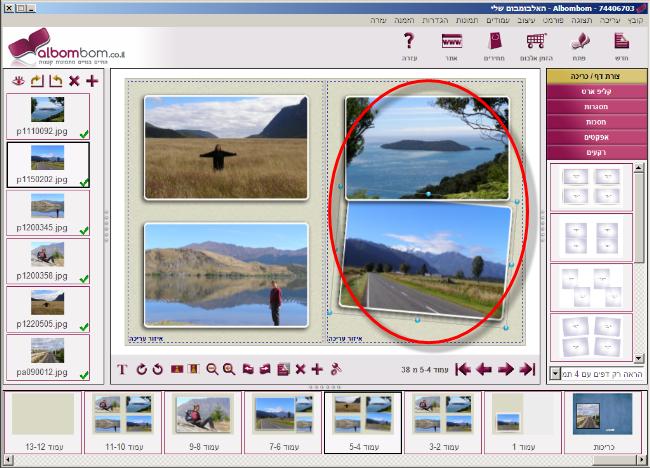Click the פתח open album button
650x468 pixels.
tap(578, 45)
